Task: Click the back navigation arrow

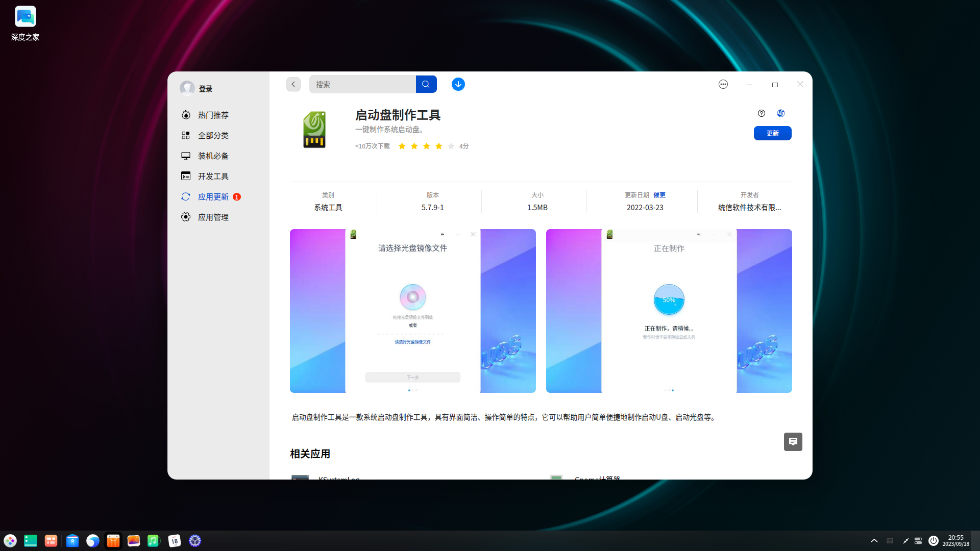Action: point(293,84)
